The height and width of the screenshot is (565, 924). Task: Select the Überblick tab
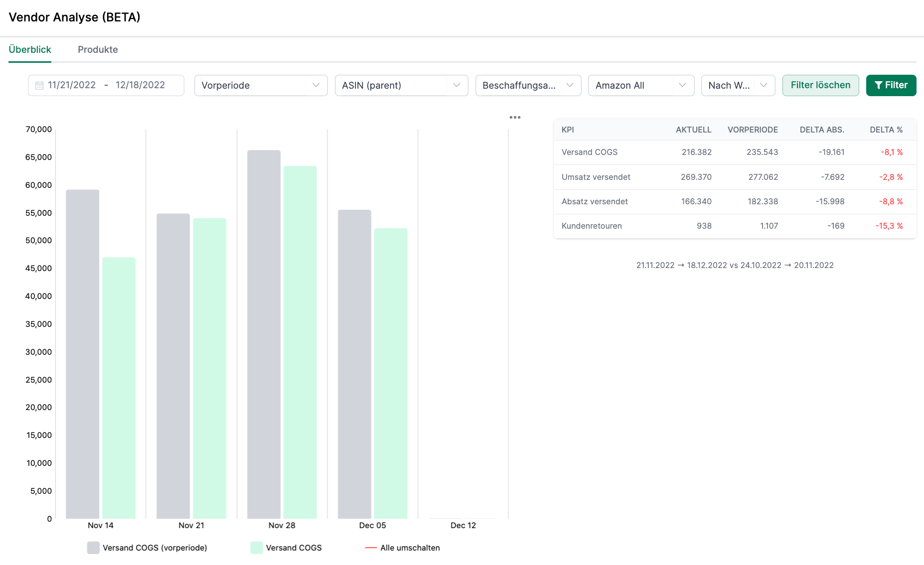click(30, 49)
